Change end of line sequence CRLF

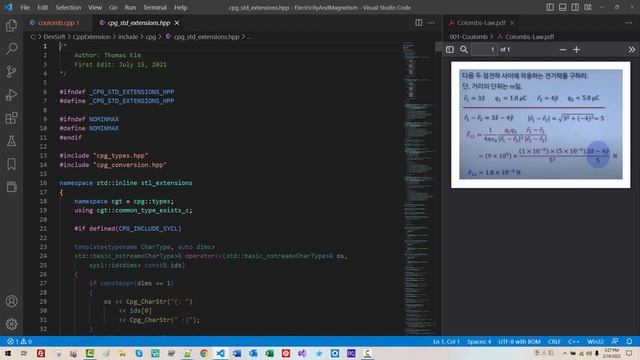click(554, 341)
